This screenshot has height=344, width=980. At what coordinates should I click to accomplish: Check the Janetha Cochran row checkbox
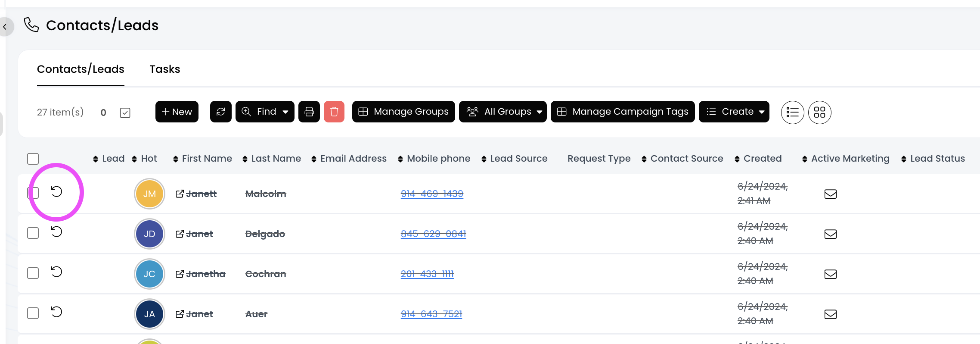pos(33,273)
